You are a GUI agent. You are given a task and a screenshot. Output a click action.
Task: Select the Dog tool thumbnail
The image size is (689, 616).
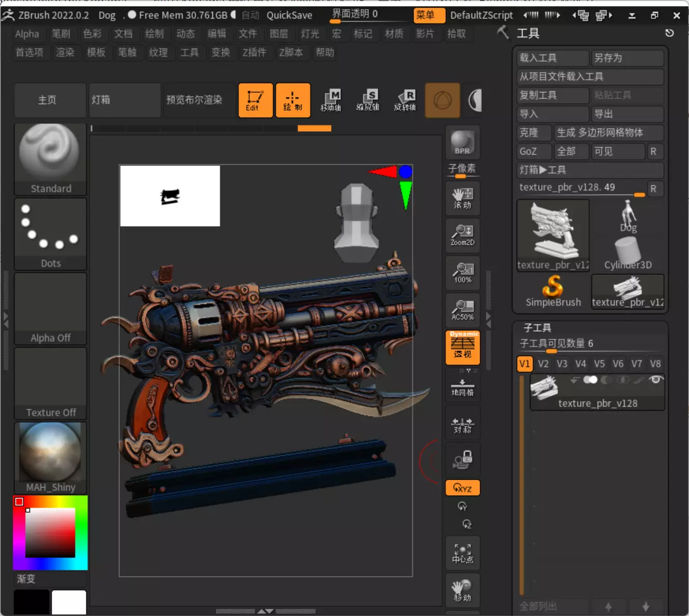coord(628,217)
